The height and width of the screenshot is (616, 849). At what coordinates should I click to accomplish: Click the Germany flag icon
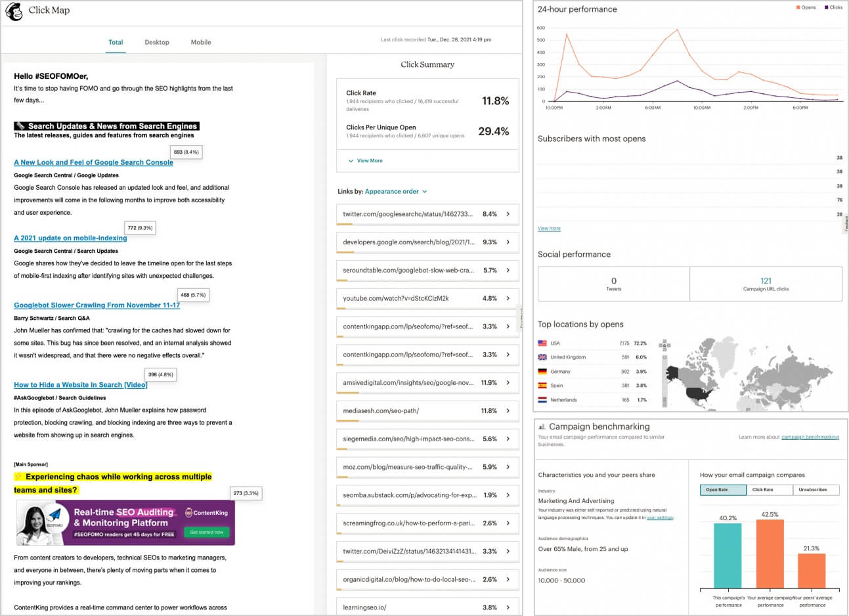[542, 371]
